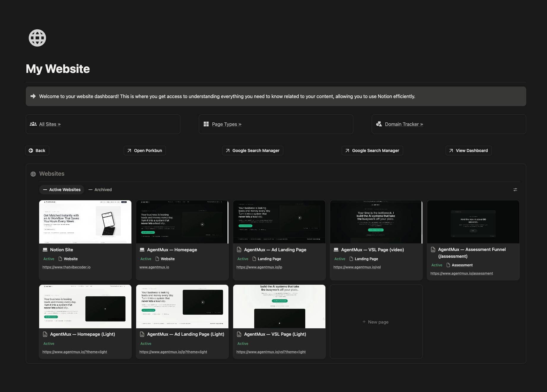
Task: Click the Open Porkbun button
Action: click(x=145, y=151)
